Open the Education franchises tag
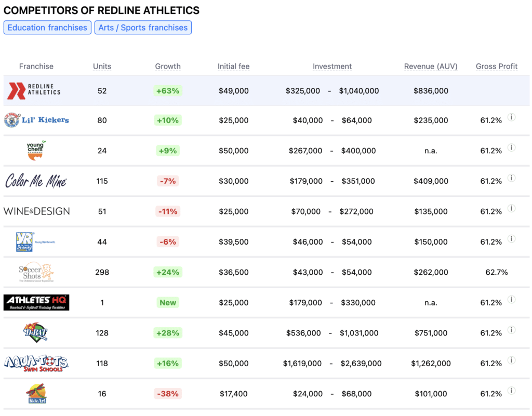 (47, 28)
